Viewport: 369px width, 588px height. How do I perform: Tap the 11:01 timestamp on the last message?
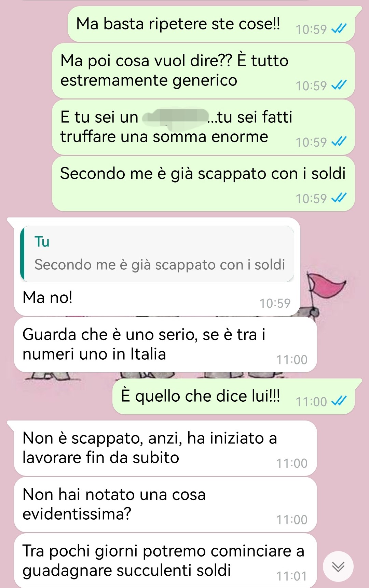pos(292,576)
